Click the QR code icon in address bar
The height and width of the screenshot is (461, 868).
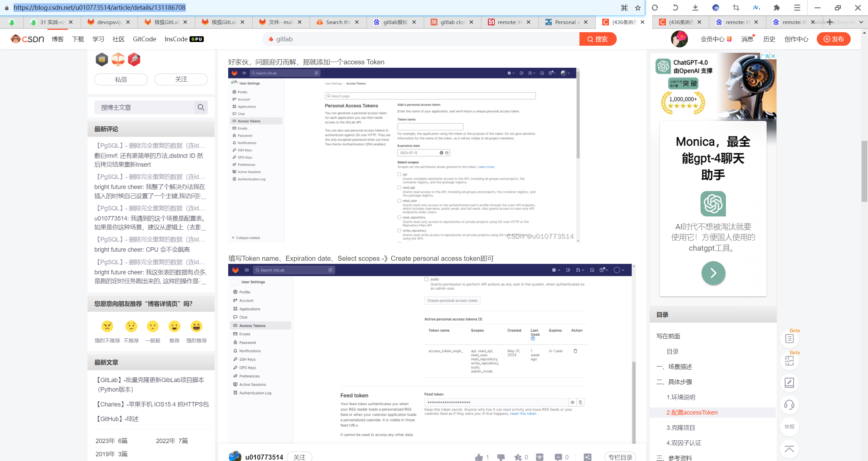[624, 7]
